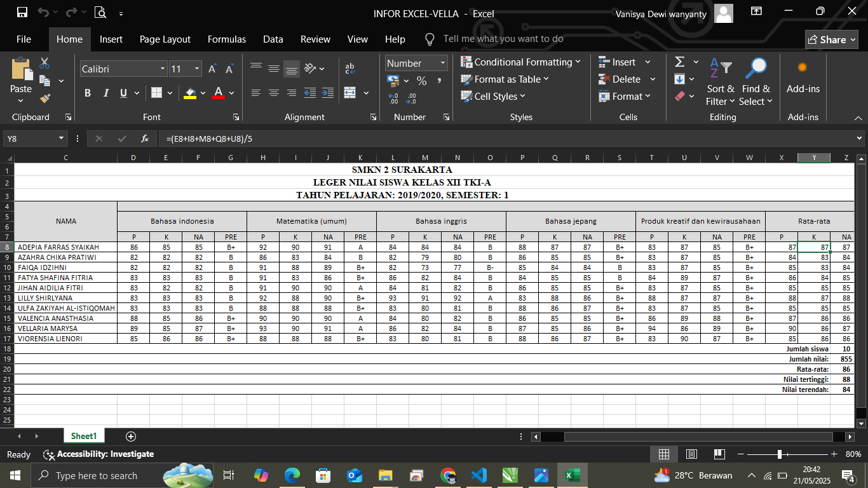The width and height of the screenshot is (868, 488).
Task: Open the Name Box dropdown arrow
Action: coord(62,138)
